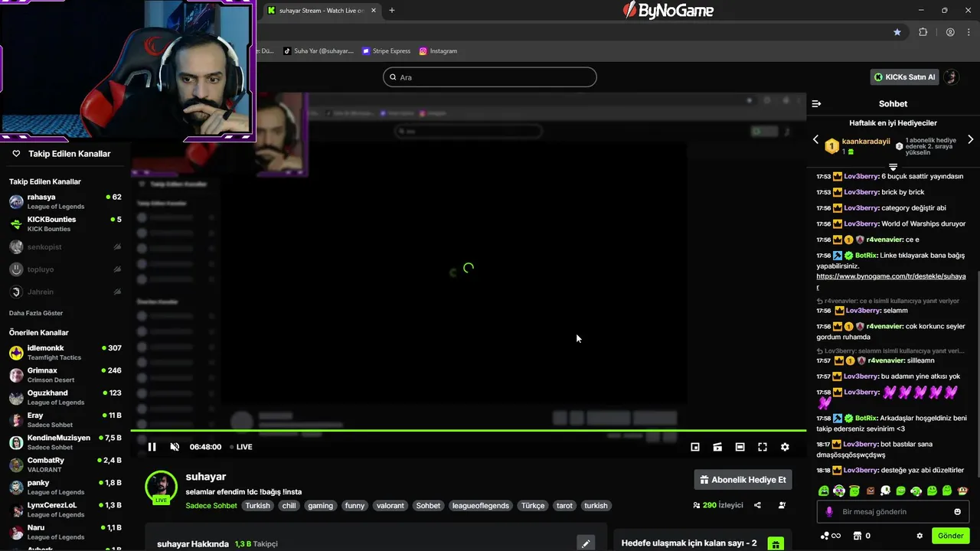
Task: Select the leagueoflegends tag
Action: point(480,506)
